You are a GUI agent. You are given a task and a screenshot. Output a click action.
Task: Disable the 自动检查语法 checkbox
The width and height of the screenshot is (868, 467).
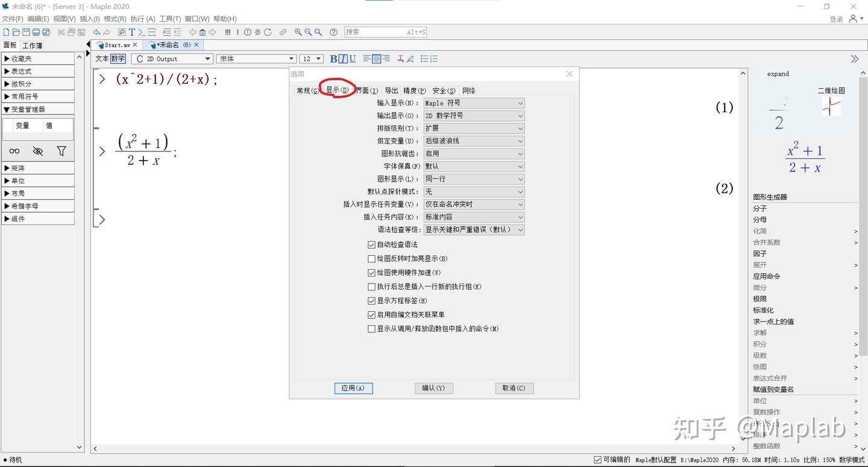click(372, 244)
